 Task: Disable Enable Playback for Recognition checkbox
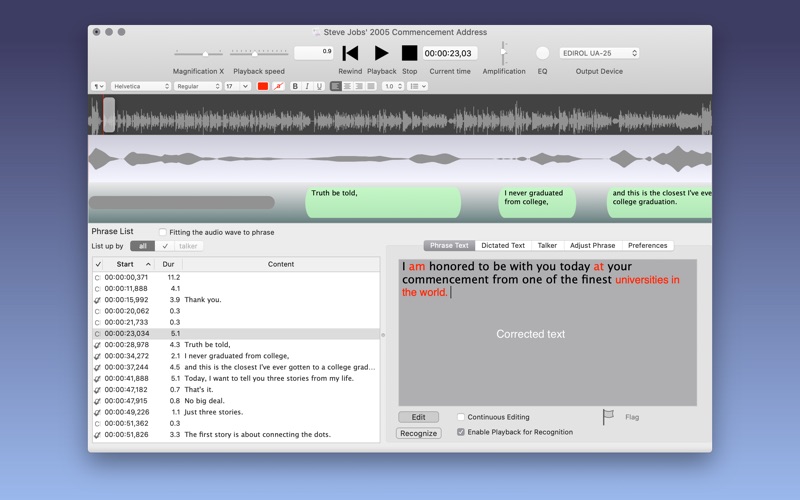tap(461, 432)
